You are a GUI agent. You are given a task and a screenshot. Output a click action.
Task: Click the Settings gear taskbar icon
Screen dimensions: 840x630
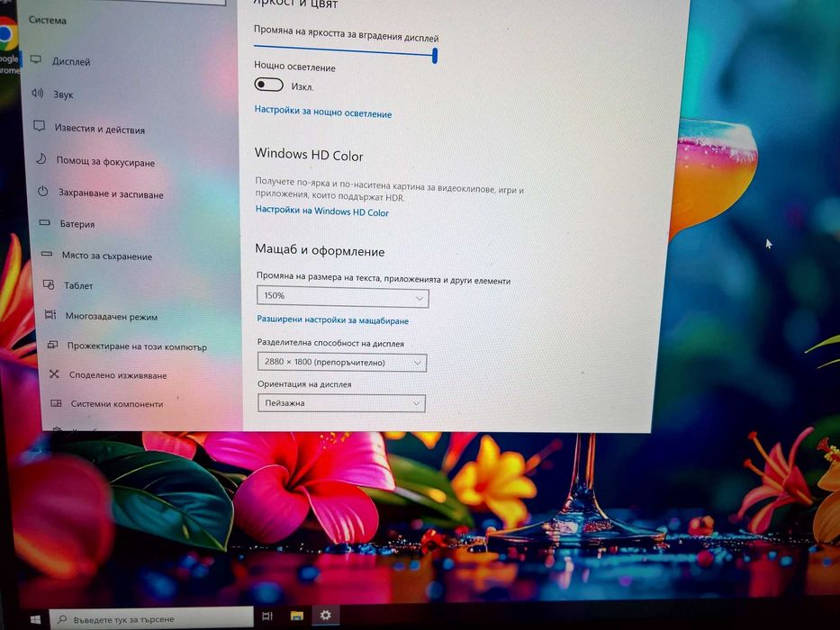click(325, 615)
